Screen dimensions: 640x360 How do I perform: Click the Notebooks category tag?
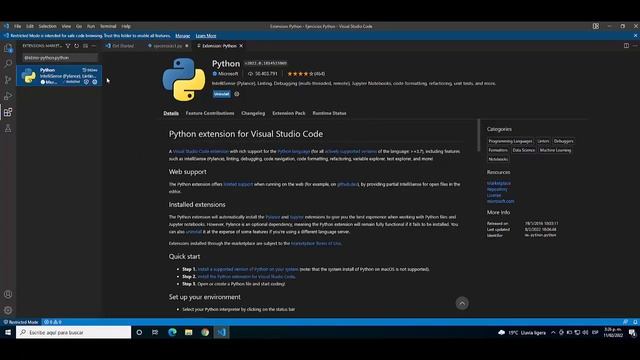[498, 159]
